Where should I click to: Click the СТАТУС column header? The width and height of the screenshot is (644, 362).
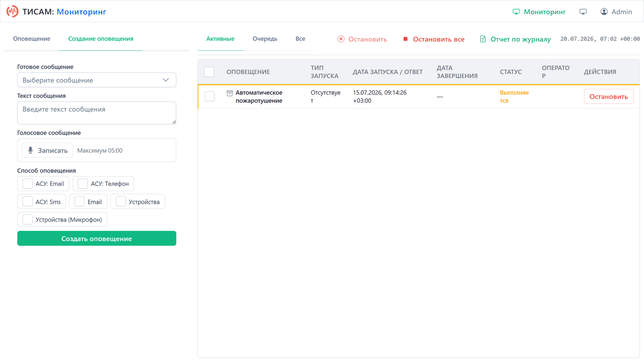(x=511, y=72)
